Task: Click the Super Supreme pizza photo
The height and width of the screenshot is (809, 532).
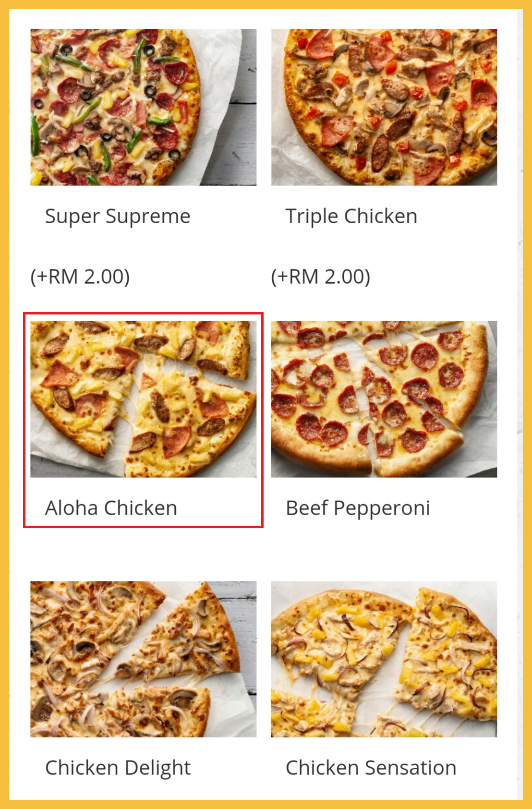Action: click(x=143, y=107)
